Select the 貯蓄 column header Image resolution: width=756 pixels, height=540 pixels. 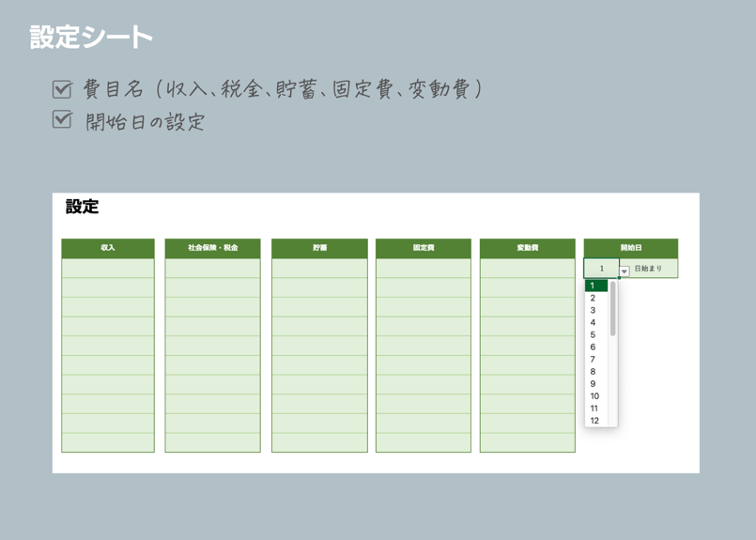[319, 248]
